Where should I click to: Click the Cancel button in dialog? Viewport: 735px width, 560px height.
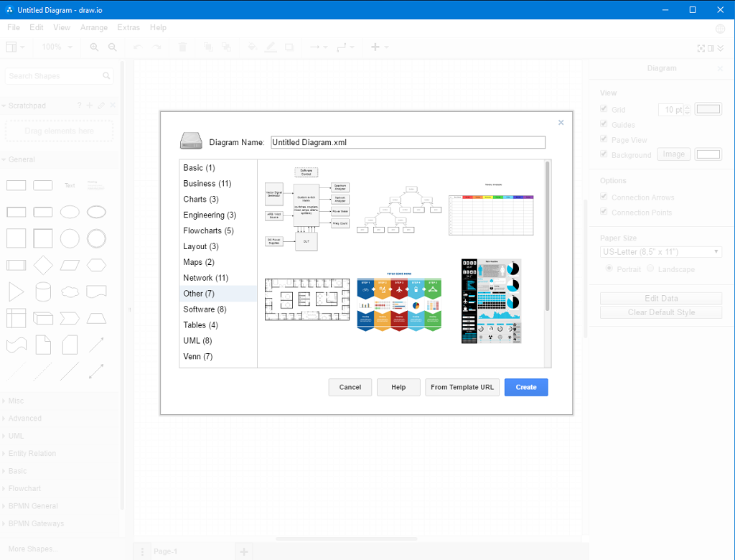(350, 388)
